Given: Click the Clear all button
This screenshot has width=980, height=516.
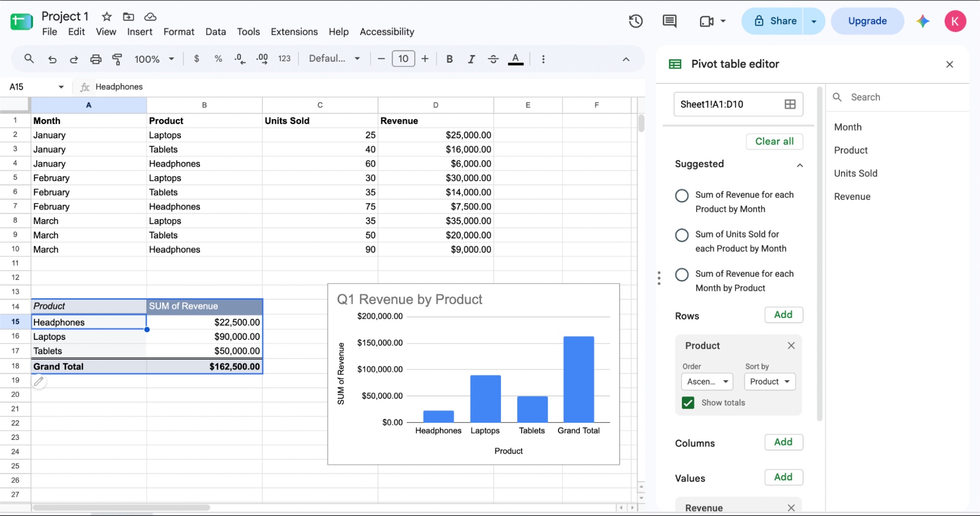Looking at the screenshot, I should click(774, 142).
